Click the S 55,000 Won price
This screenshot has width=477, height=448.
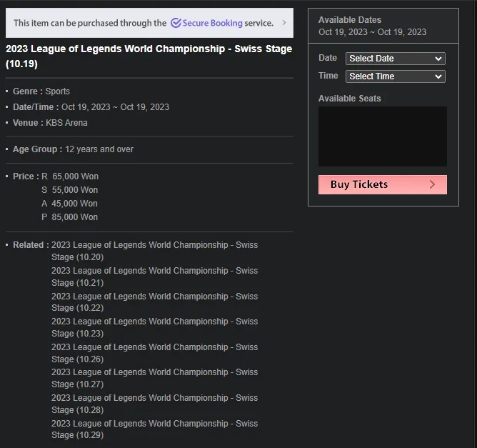tap(70, 190)
